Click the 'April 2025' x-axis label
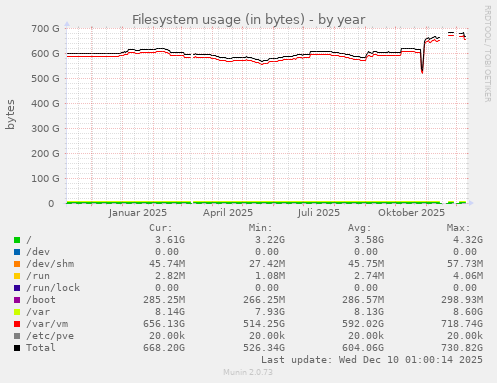The height and width of the screenshot is (383, 497). click(x=228, y=213)
